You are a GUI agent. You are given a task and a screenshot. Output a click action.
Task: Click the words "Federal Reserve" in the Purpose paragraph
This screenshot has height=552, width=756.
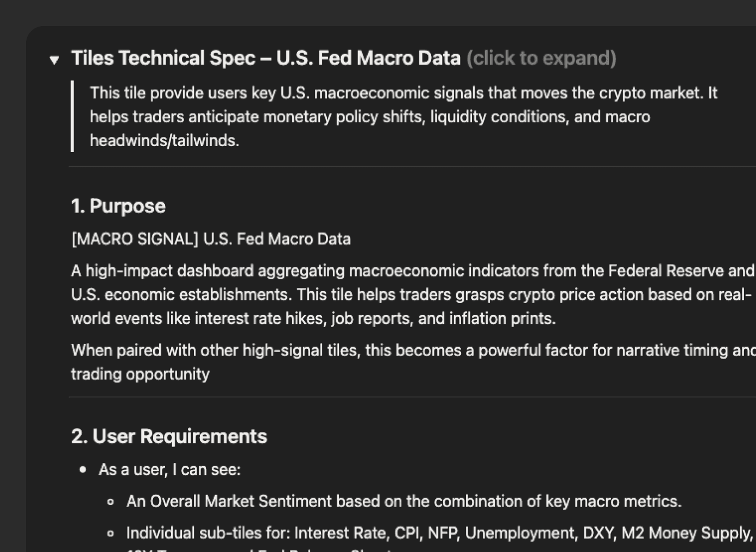pyautogui.click(x=666, y=271)
